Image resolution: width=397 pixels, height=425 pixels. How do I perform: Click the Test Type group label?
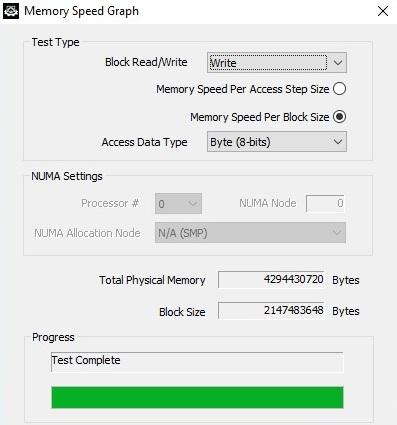pyautogui.click(x=55, y=42)
